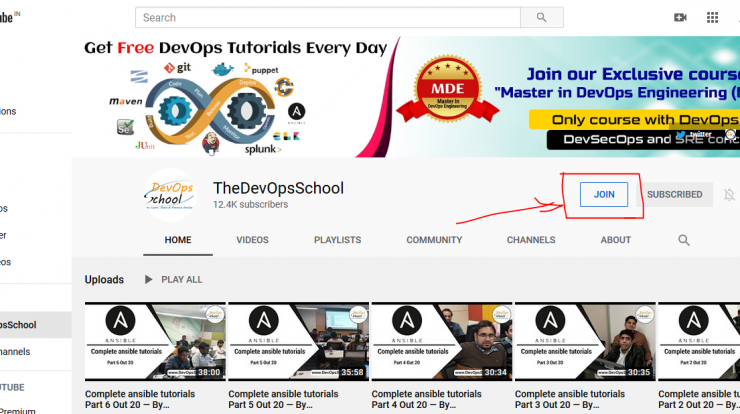
Task: Open Ansible Part 3 video thumbnail
Action: tap(585, 341)
